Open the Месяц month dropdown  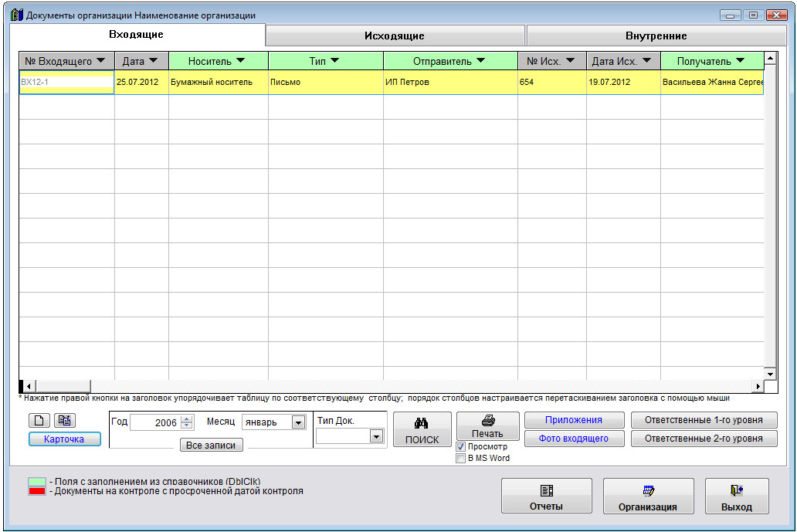coord(298,422)
